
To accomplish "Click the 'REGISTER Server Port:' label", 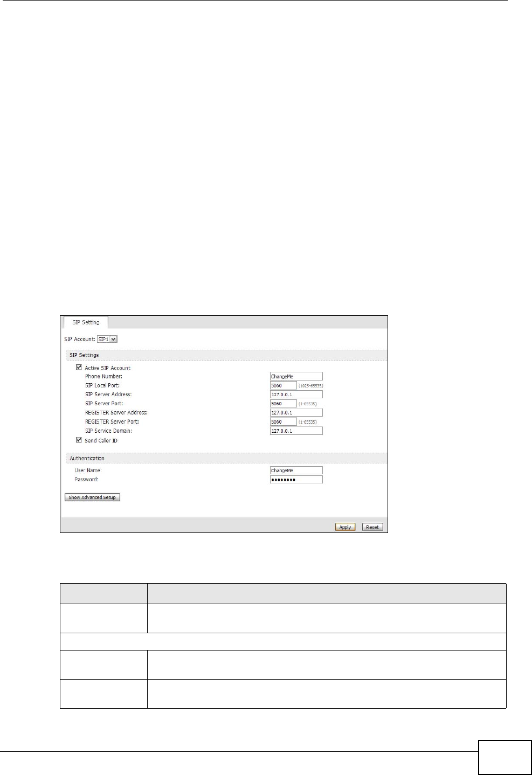I will pyautogui.click(x=112, y=421).
